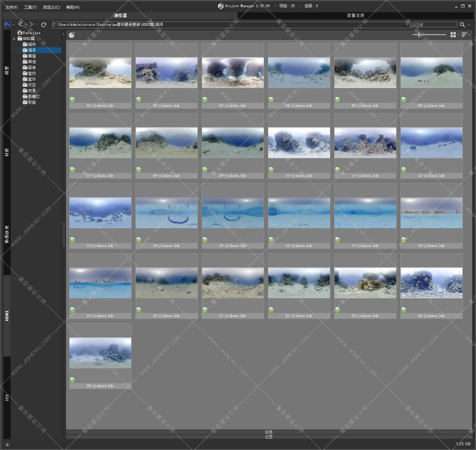Click PIC file icon on 20-jishewu.hdr

(139, 310)
